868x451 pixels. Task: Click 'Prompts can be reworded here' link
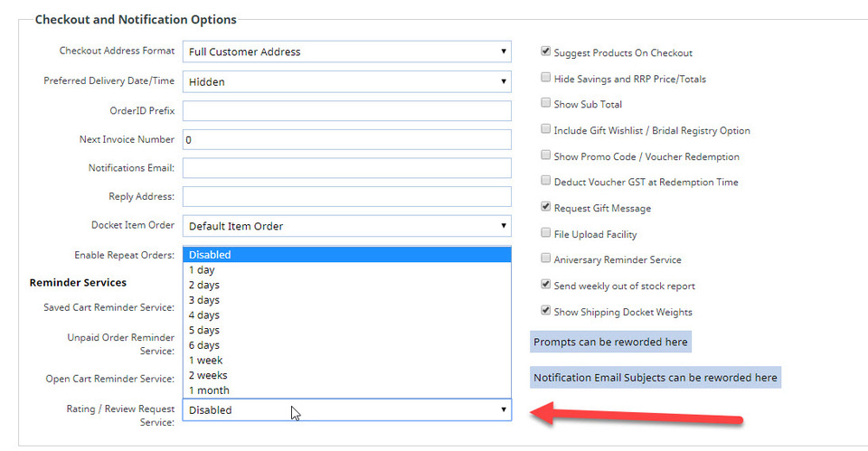coord(610,343)
